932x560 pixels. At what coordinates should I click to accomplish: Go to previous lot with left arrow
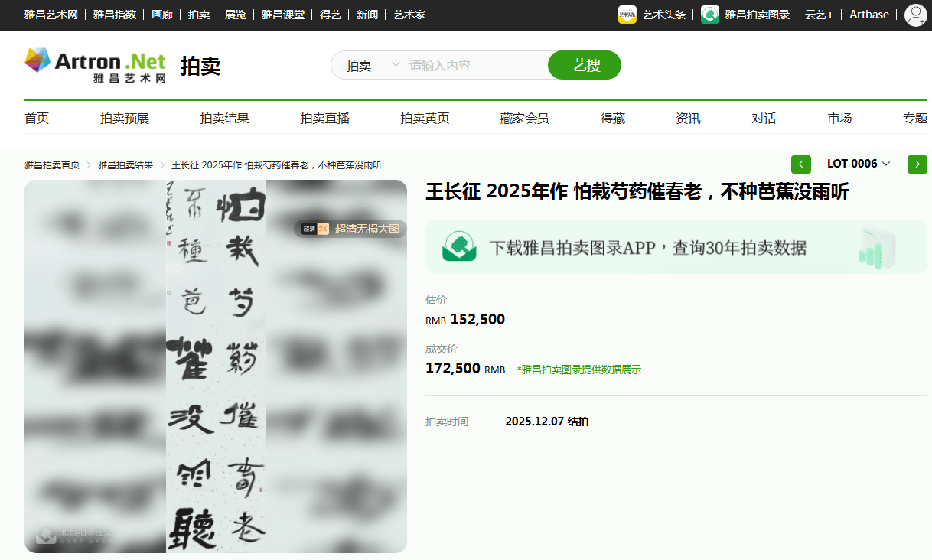coord(800,164)
